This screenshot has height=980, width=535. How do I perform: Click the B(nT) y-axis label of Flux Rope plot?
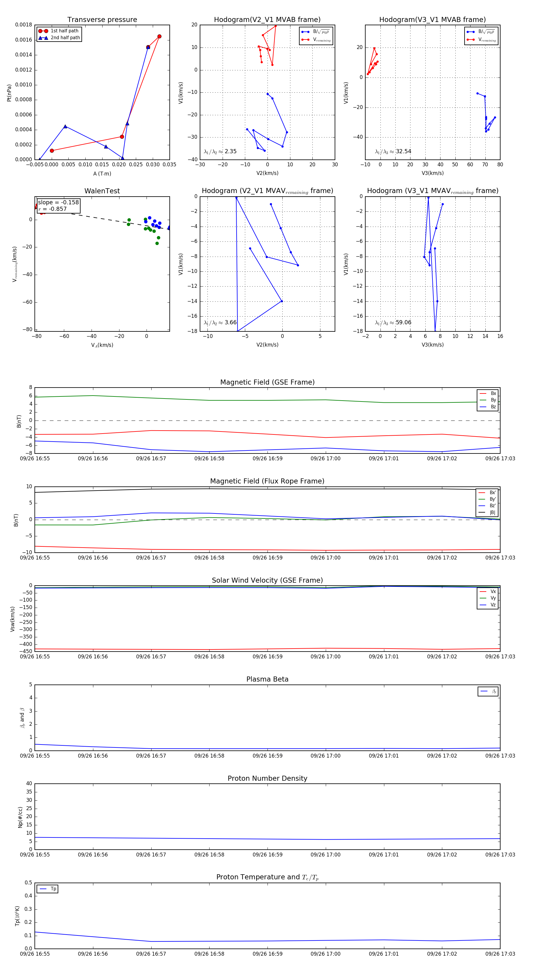coord(16,520)
